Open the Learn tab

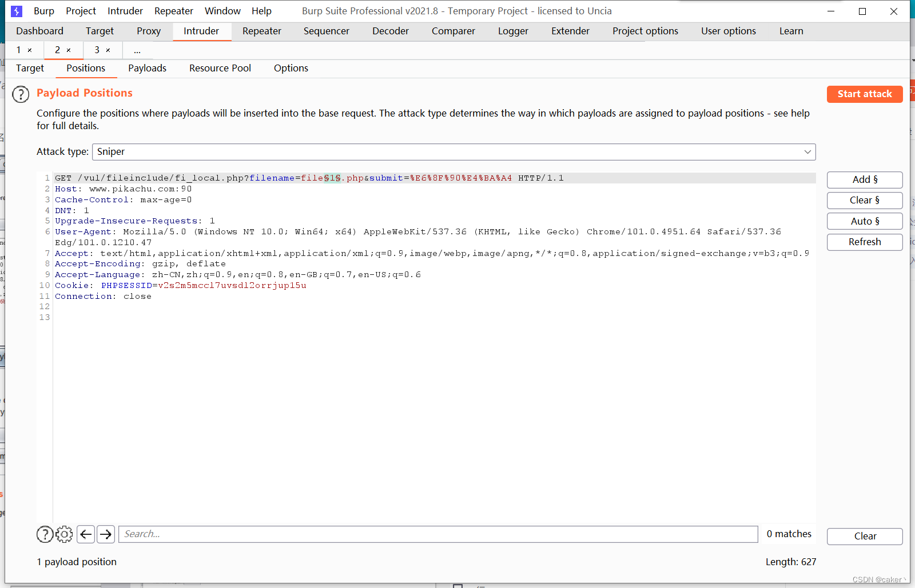click(x=791, y=31)
